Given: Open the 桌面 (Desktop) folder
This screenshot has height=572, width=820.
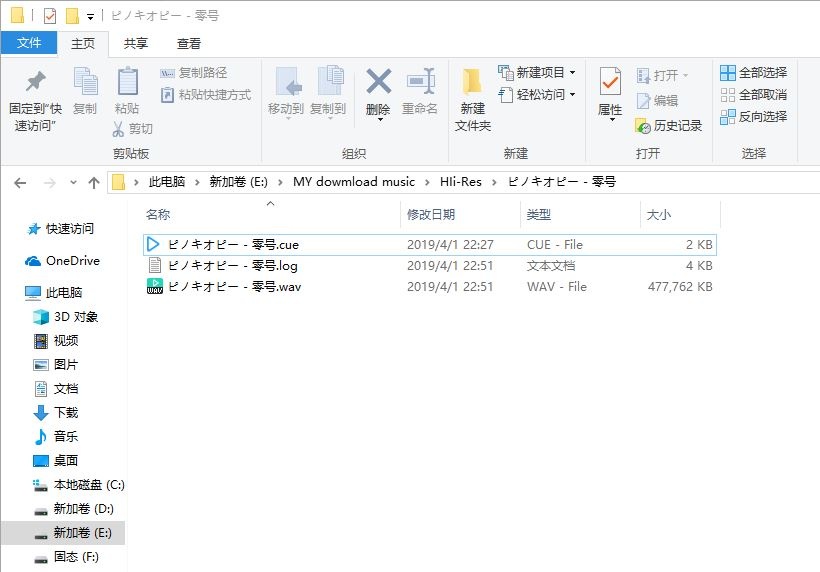Looking at the screenshot, I should (x=56, y=461).
